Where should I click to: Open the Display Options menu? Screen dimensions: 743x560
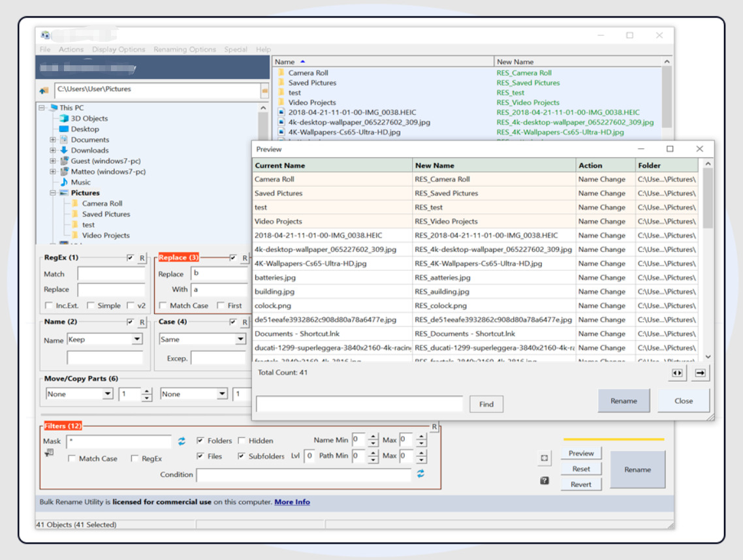pos(118,50)
